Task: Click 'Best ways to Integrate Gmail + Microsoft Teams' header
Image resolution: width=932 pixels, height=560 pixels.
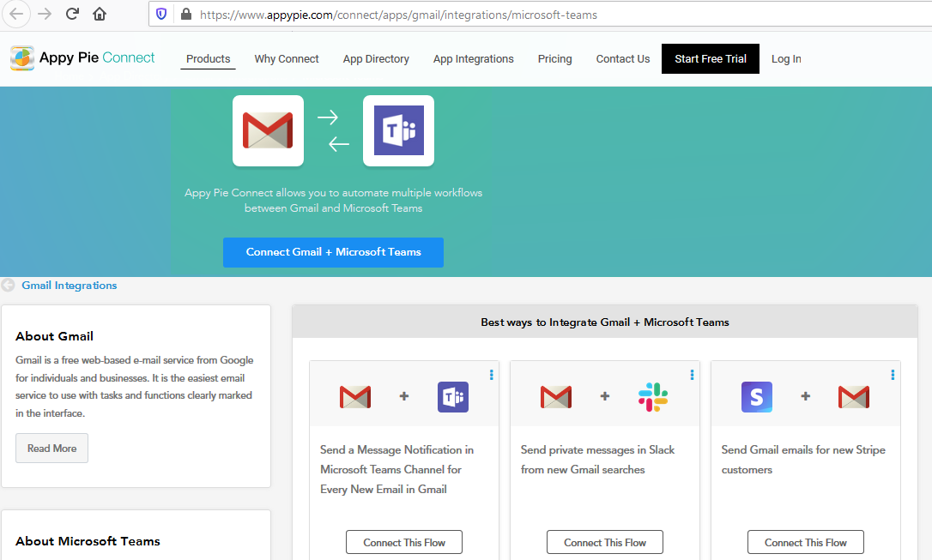Action: pos(604,322)
